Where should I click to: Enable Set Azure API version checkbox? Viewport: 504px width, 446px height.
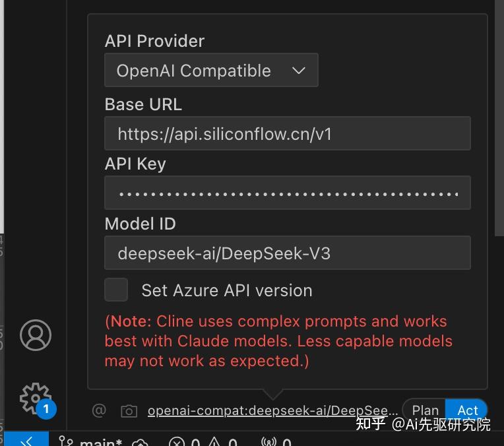click(116, 290)
